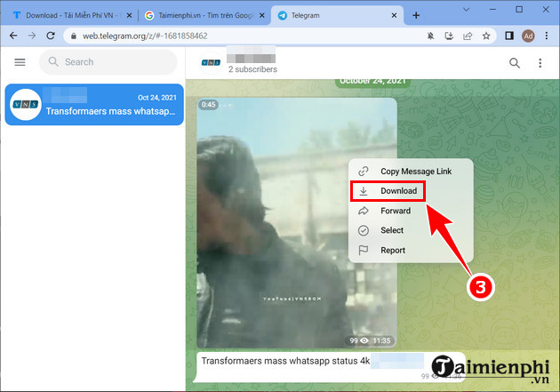Image resolution: width=560 pixels, height=392 pixels.
Task: Minimize the browser window
Action: coord(492,10)
